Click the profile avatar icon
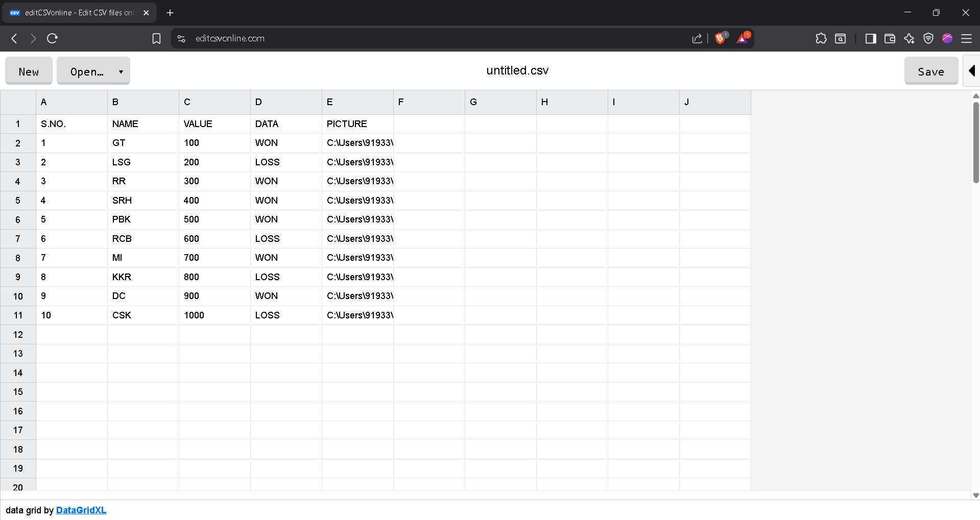The width and height of the screenshot is (980, 520). [x=947, y=38]
